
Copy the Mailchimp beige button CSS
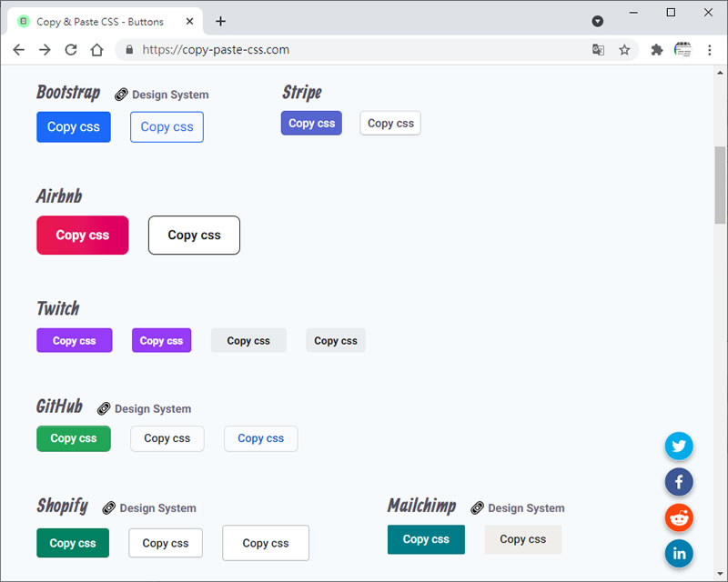click(x=522, y=539)
